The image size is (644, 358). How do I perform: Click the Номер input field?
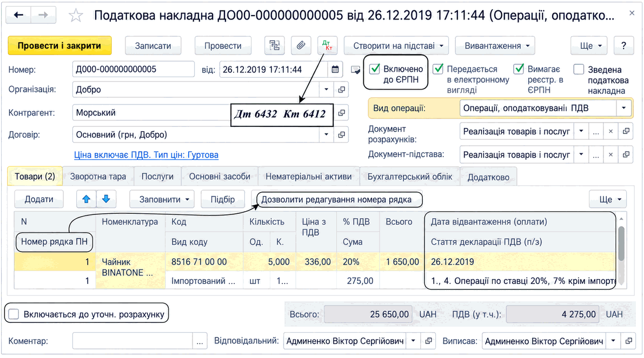[x=134, y=69]
